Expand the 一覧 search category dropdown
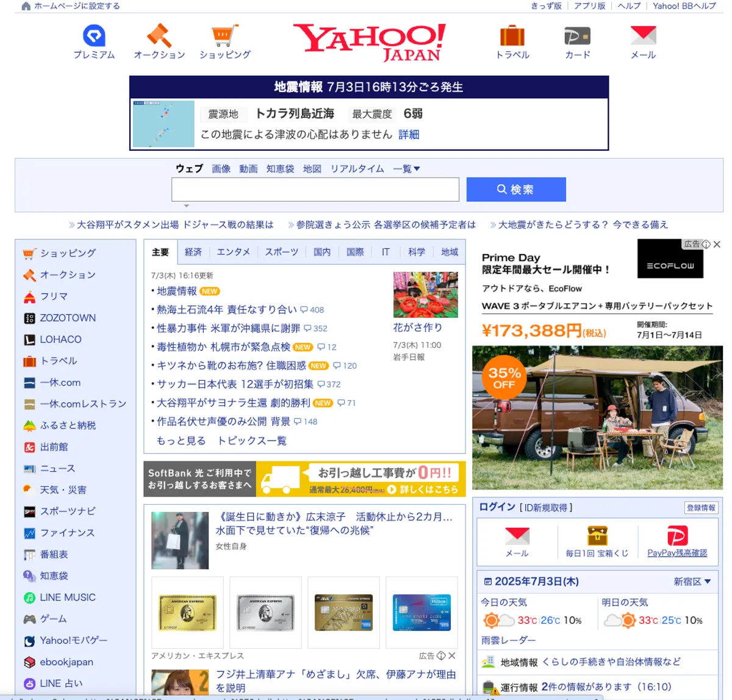 (407, 169)
